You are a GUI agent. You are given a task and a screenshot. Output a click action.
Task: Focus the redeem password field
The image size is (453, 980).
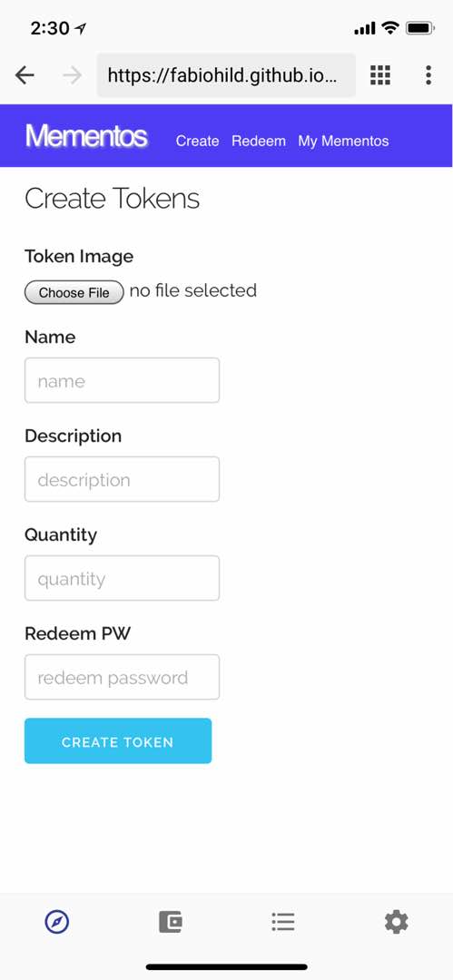pyautogui.click(x=122, y=677)
